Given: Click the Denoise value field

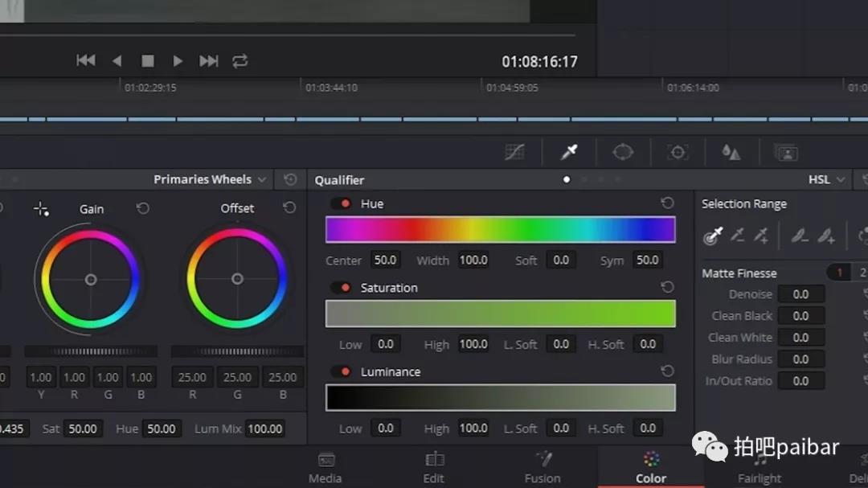Looking at the screenshot, I should 800,294.
